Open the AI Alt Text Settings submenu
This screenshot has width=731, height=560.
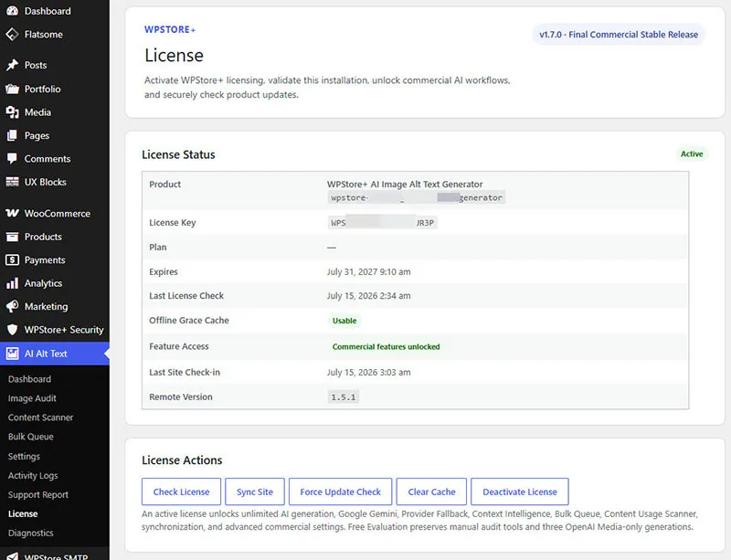(24, 457)
